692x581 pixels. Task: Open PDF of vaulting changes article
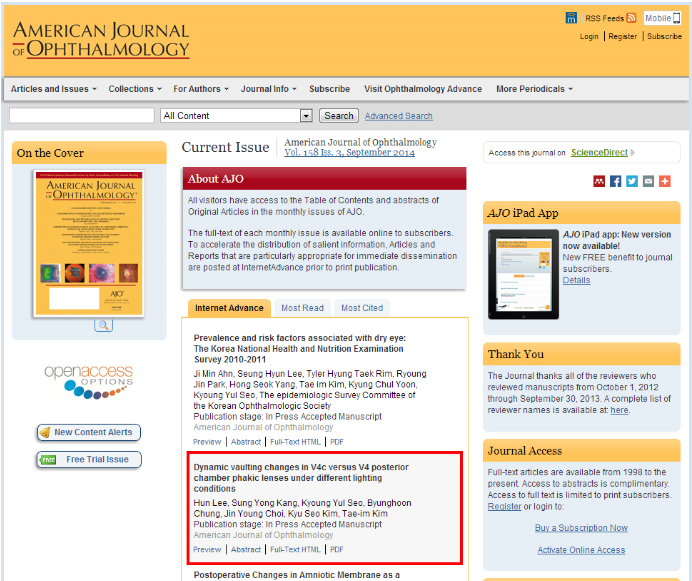click(337, 550)
